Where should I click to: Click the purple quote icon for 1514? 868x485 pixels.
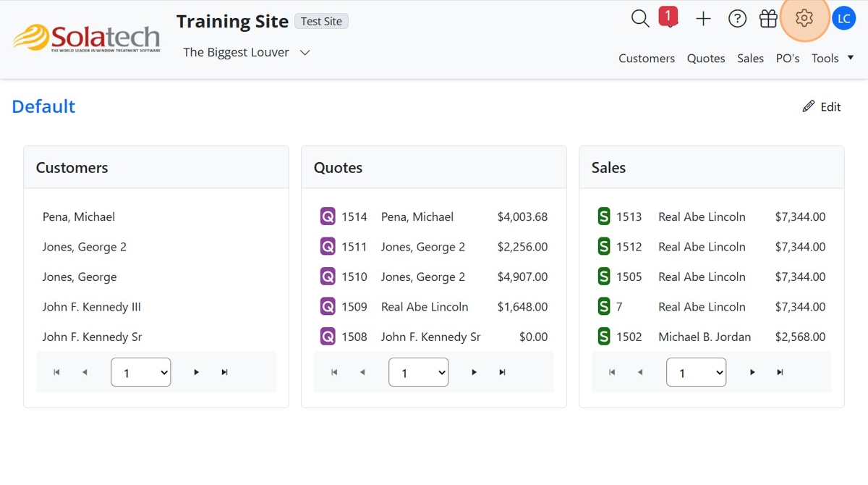(328, 216)
